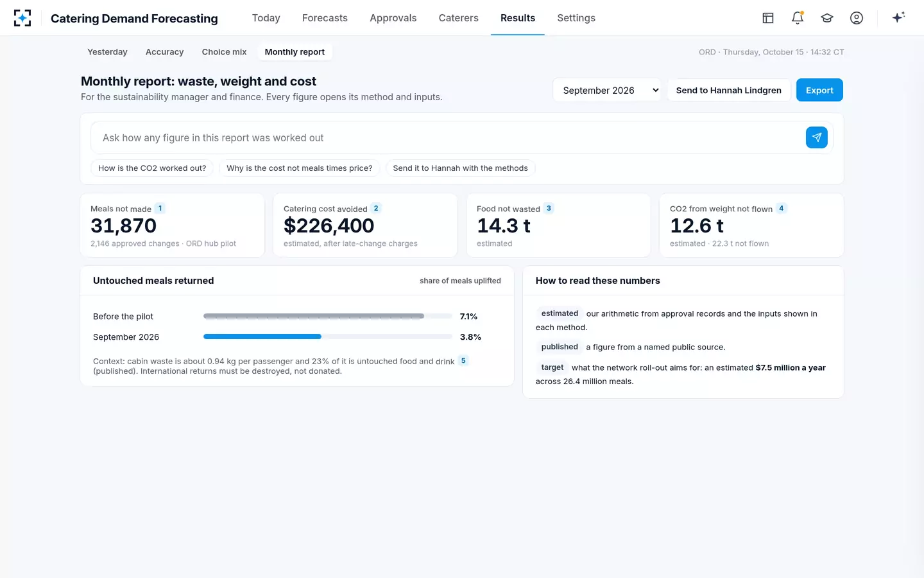Click 'estimated · 22.3 t not flown' text
The image size is (924, 578).
pos(719,243)
